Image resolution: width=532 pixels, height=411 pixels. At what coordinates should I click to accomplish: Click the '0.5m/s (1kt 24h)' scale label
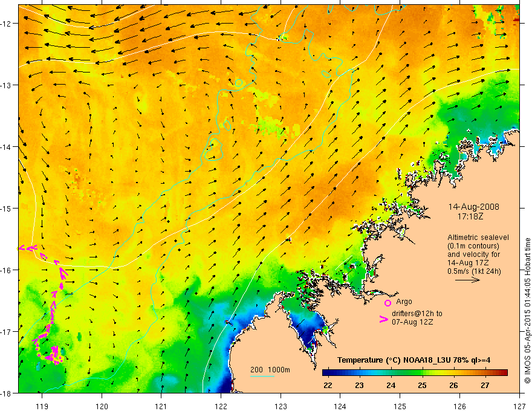(x=474, y=271)
